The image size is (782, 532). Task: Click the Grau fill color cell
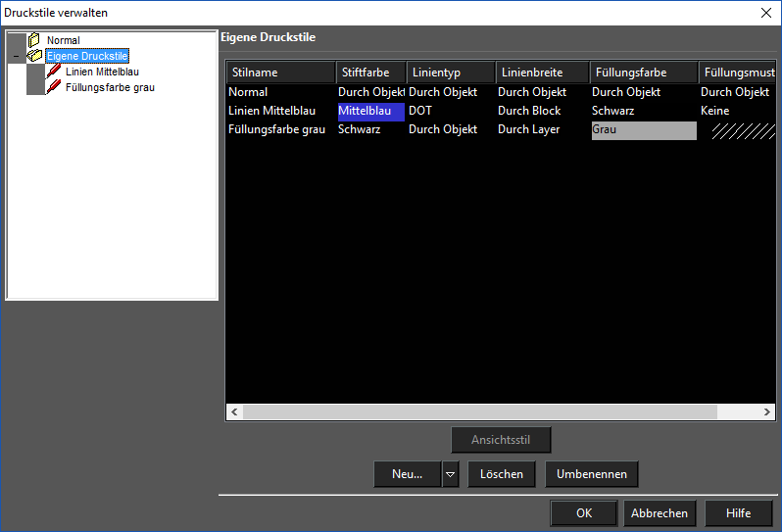click(x=644, y=129)
